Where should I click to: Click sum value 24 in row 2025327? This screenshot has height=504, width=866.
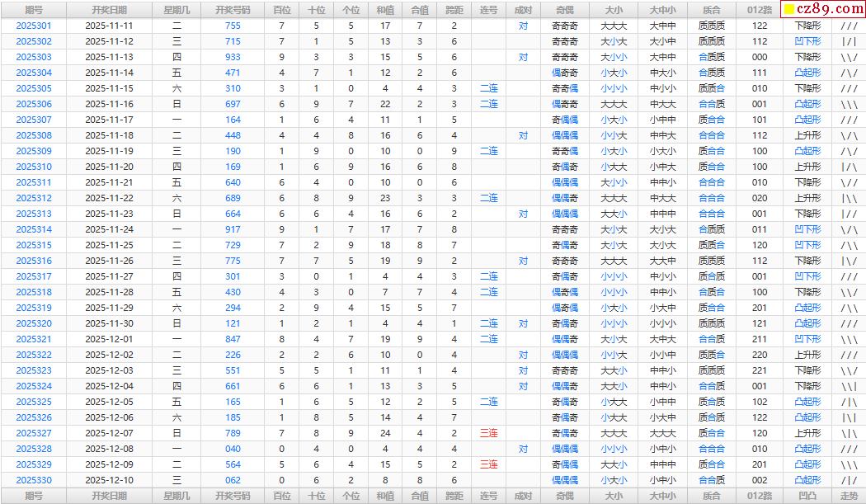[x=385, y=433]
